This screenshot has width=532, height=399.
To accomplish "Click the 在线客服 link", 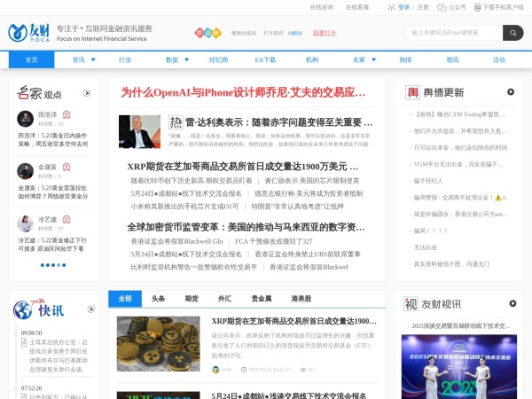I will [357, 7].
